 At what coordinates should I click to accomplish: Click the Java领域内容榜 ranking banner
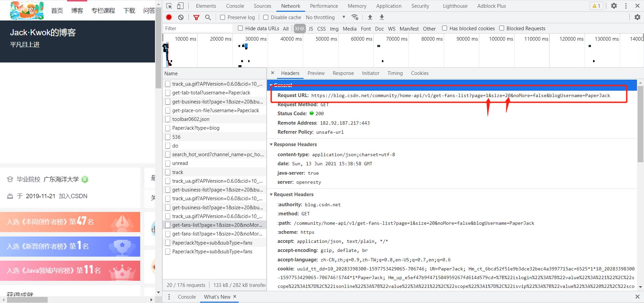(x=70, y=270)
